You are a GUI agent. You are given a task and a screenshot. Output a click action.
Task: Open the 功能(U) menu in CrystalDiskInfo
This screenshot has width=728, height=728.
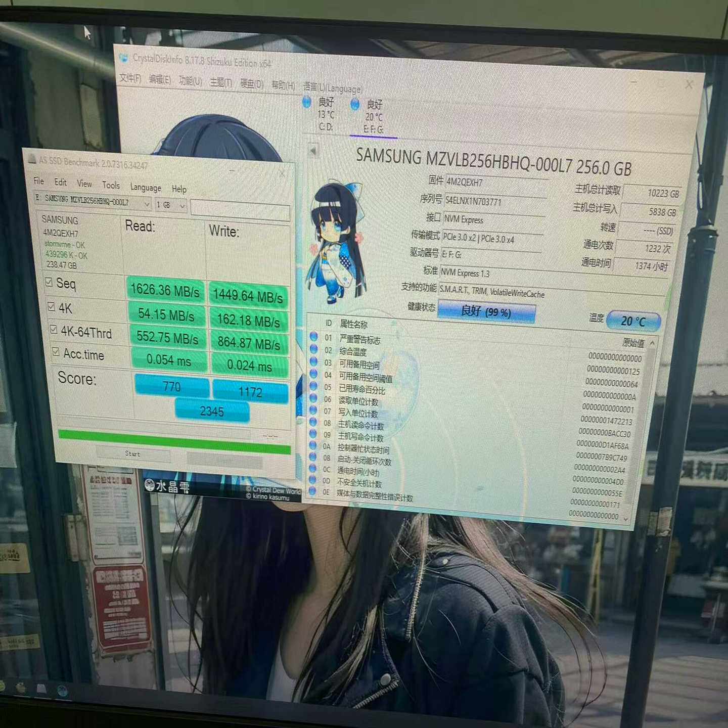(190, 81)
